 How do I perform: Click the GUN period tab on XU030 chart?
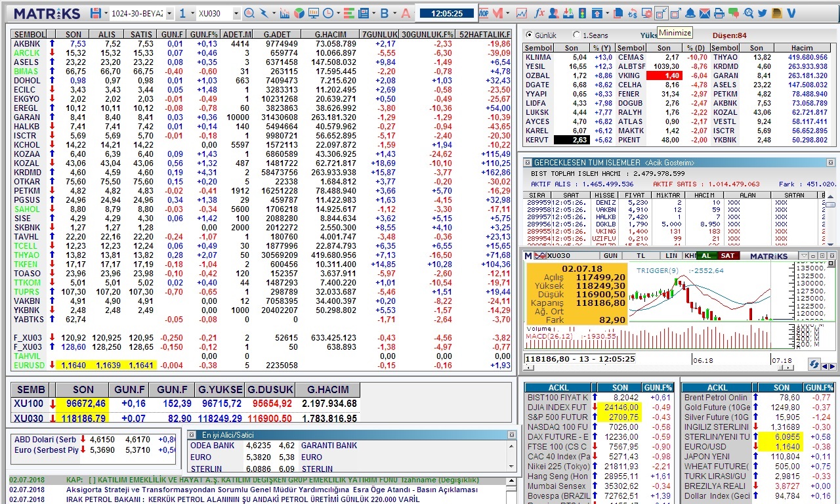[610, 256]
